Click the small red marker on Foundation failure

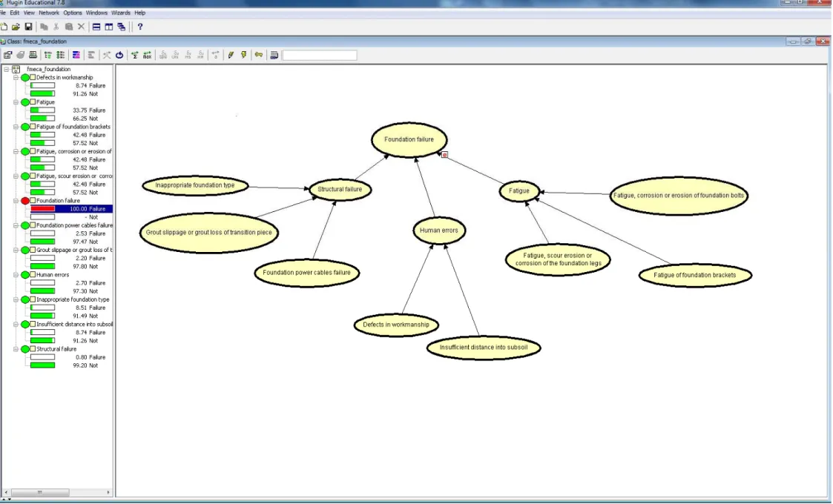[444, 155]
